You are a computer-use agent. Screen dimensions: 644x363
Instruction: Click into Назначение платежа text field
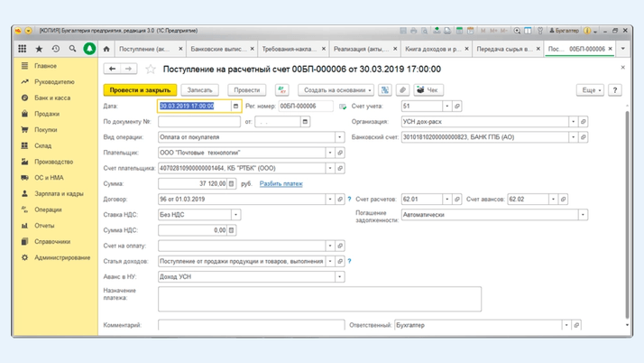coord(319,299)
